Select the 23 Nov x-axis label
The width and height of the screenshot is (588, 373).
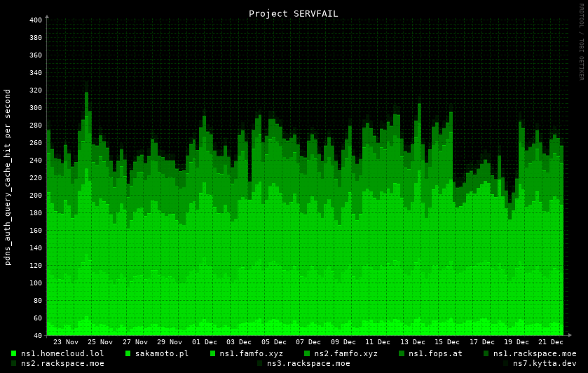[x=66, y=342]
